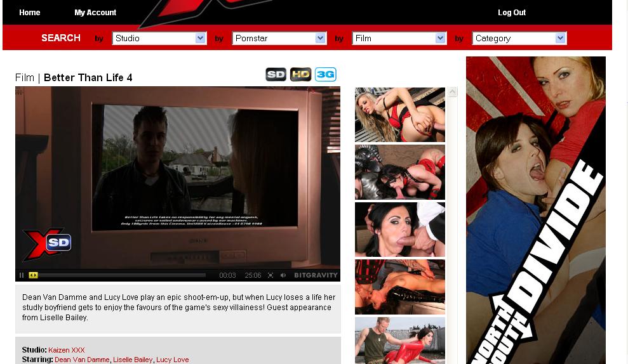Click the Log Out link
This screenshot has width=628, height=364.
[511, 13]
